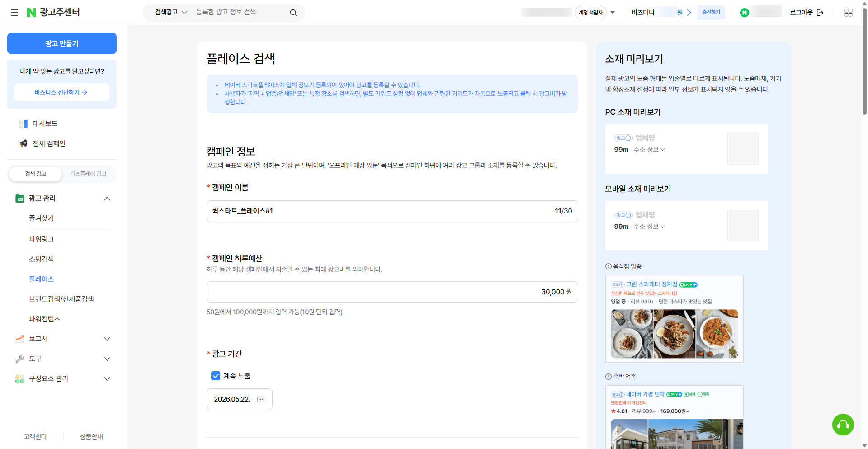Open the 계정 책임자 account dropdown arrow
Viewport: 868px width, 449px height.
click(613, 13)
